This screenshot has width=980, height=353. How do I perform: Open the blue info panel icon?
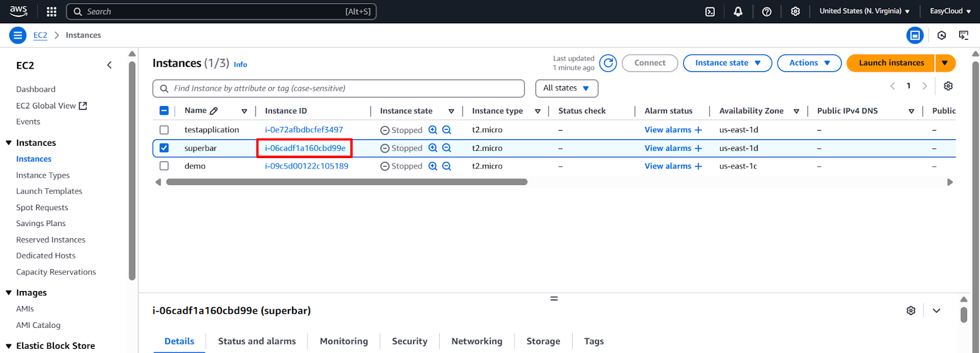pos(915,36)
